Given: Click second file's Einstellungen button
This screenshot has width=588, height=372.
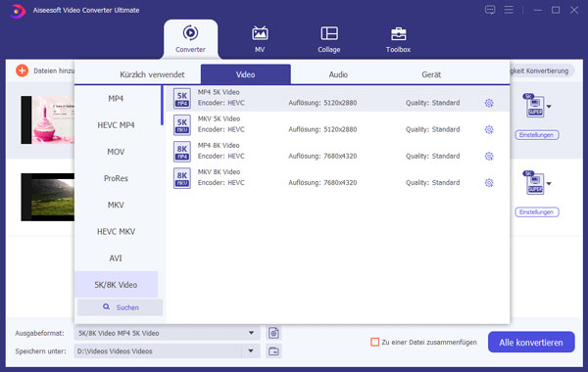Looking at the screenshot, I should click(537, 212).
